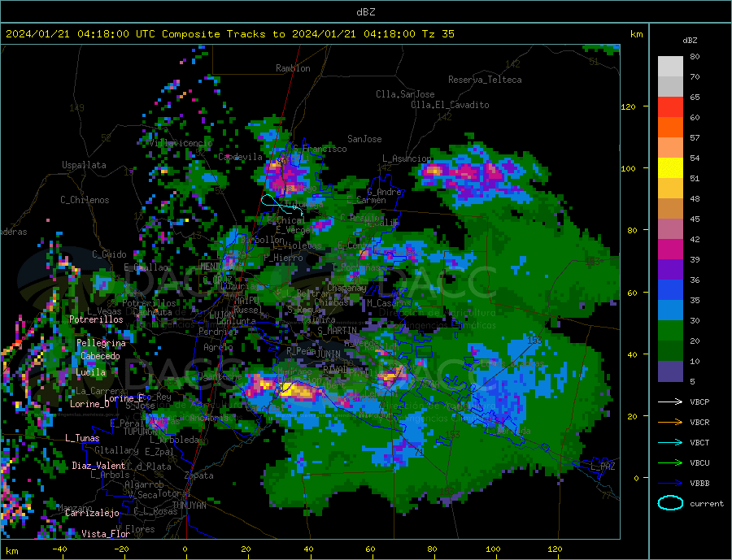Viewport: 732px width, 560px height.
Task: Click the white VBCP arrow in legend
Action: [x=670, y=402]
